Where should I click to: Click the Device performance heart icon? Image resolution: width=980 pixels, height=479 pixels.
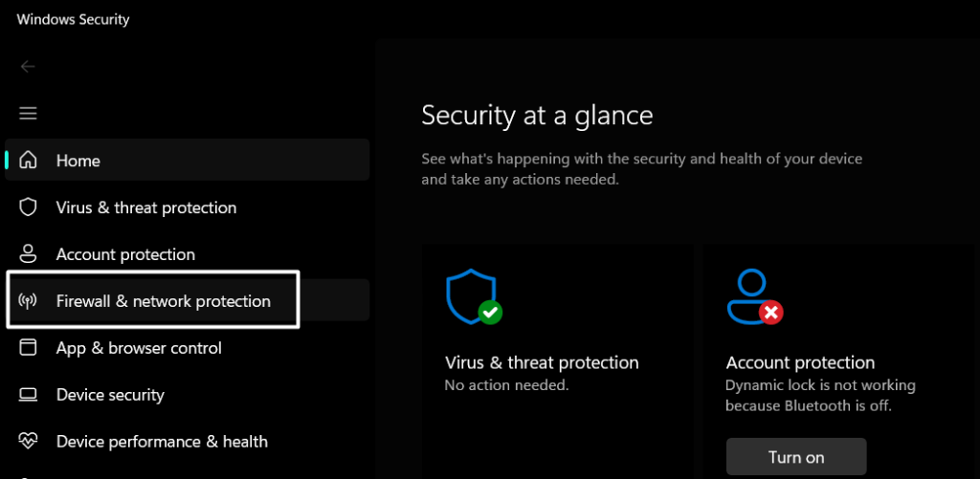coord(29,442)
